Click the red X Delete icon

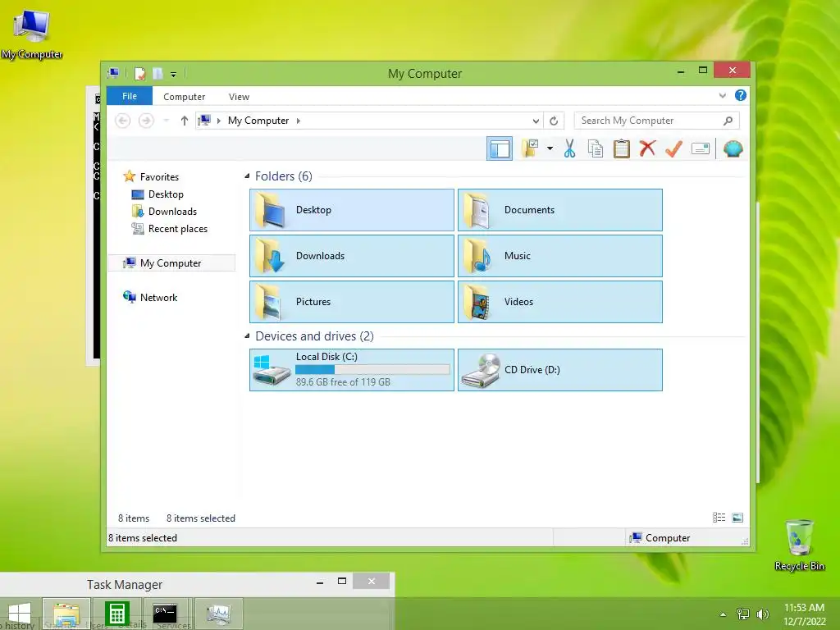point(647,148)
